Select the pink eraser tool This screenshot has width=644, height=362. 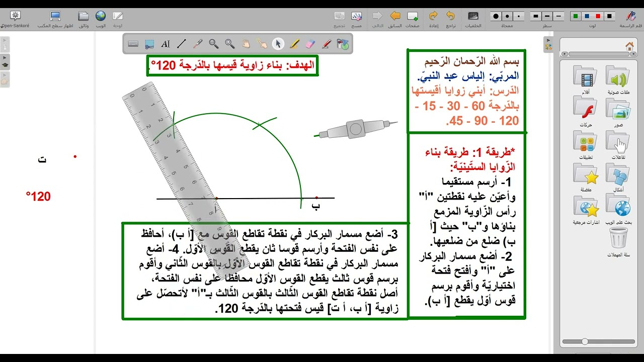(x=310, y=44)
